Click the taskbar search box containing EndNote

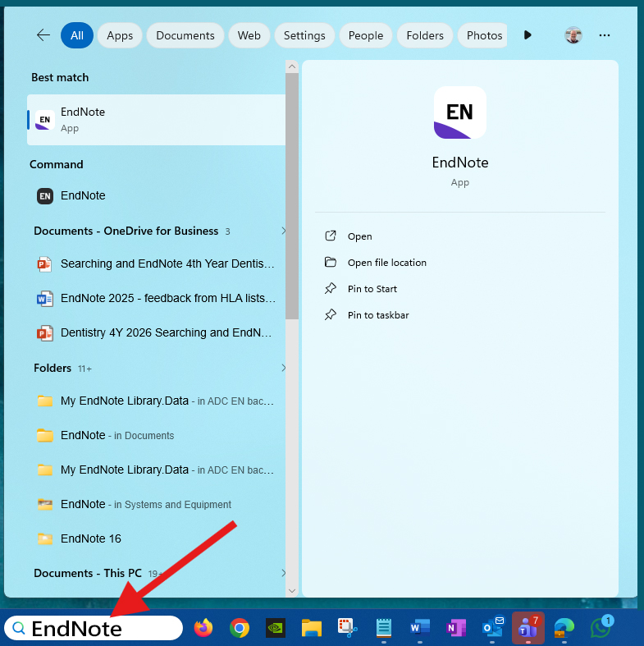point(94,628)
